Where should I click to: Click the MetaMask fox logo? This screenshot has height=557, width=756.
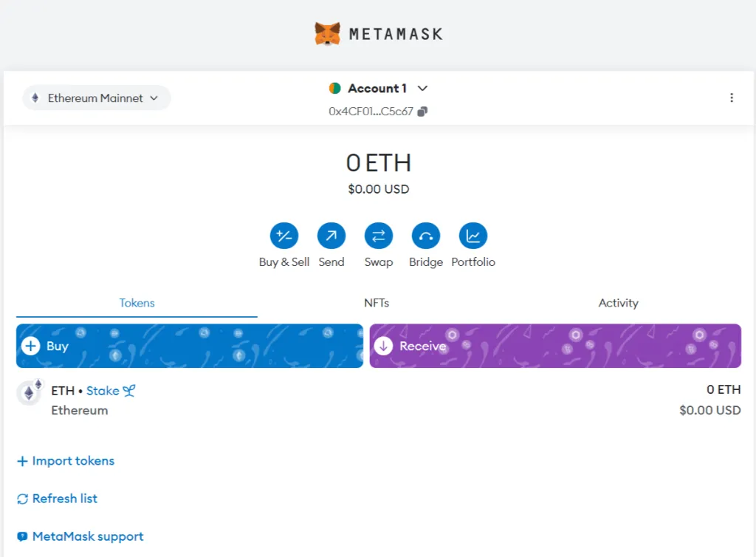point(327,34)
